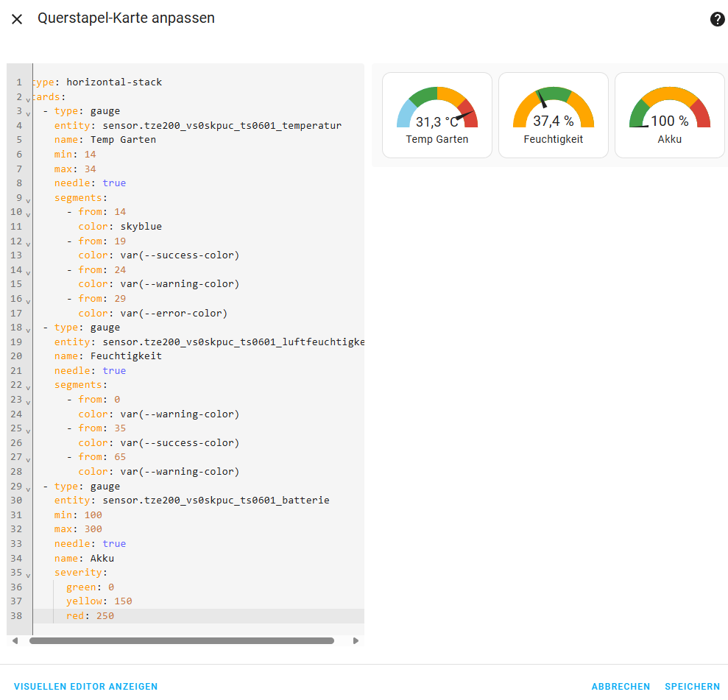Click the temperatur entity value on line 4

[222, 125]
